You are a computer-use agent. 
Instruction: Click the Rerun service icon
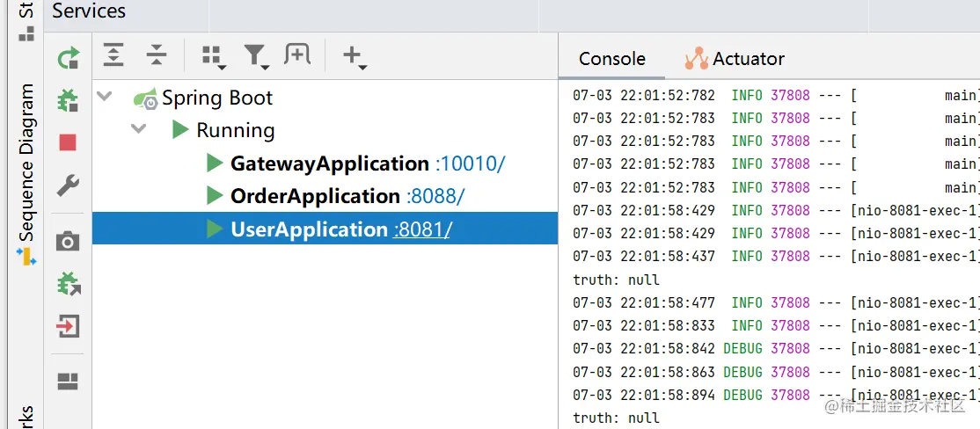pos(68,58)
